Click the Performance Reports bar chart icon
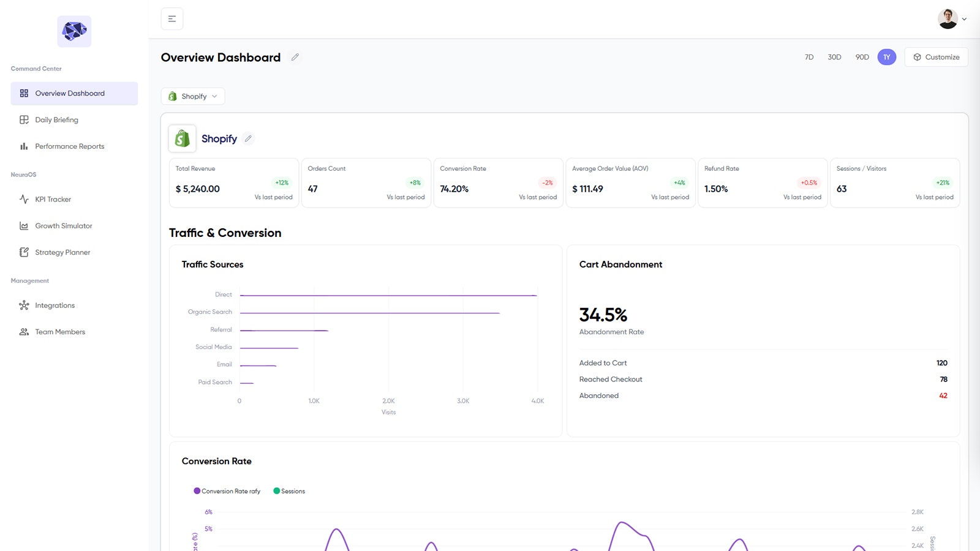This screenshot has height=551, width=980. (x=24, y=146)
